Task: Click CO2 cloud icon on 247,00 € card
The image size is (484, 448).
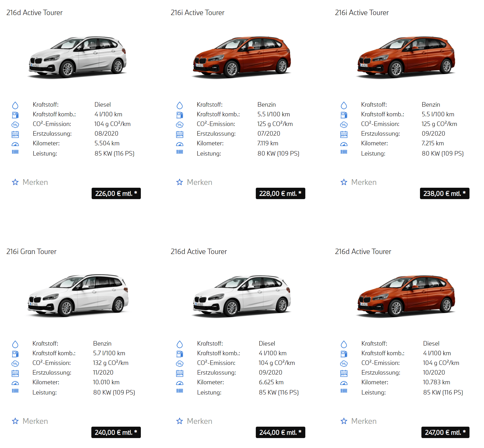Action: click(x=344, y=364)
